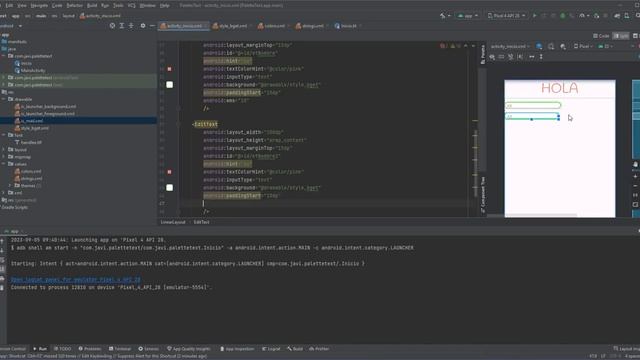The image size is (640, 360).
Task: Switch to the colors.xml editor tab
Action: (274, 26)
